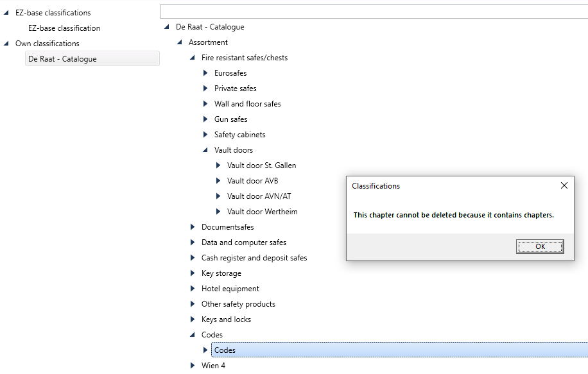
Task: Select De Raat - Catalogue in sidebar
Action: (92, 59)
